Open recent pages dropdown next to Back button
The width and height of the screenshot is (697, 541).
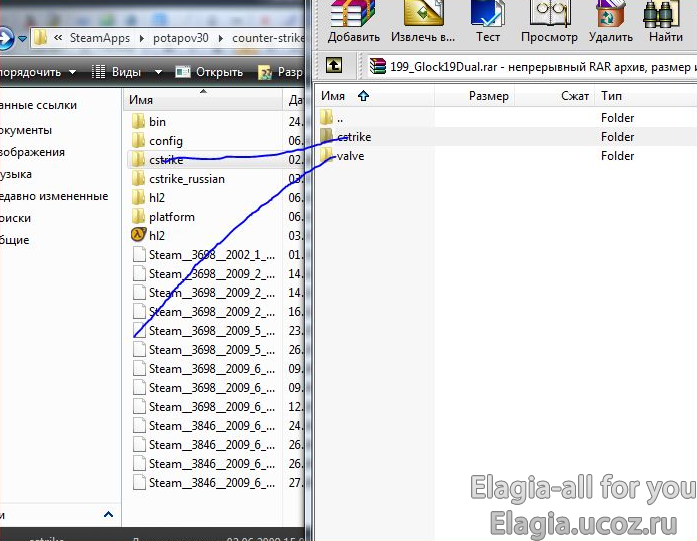[22, 39]
